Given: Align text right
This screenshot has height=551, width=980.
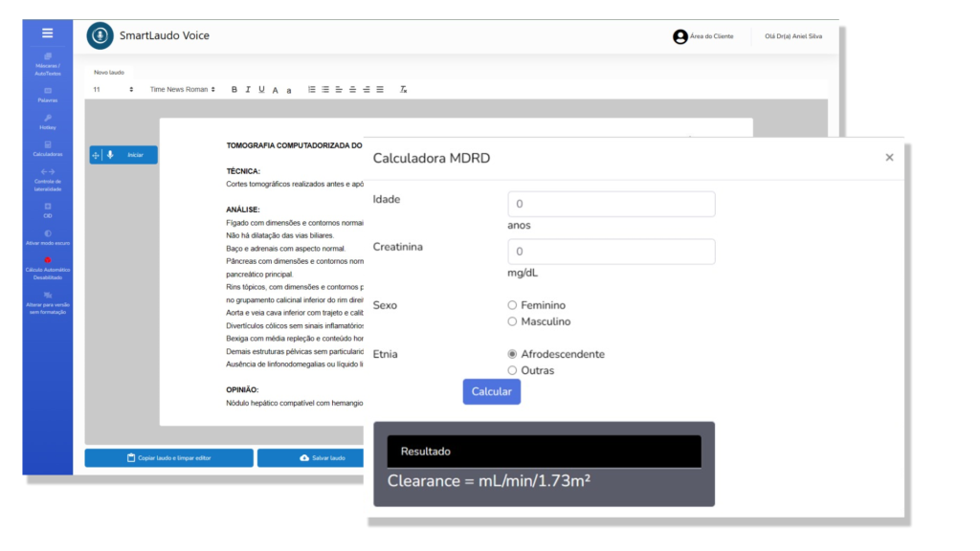Looking at the screenshot, I should [367, 90].
